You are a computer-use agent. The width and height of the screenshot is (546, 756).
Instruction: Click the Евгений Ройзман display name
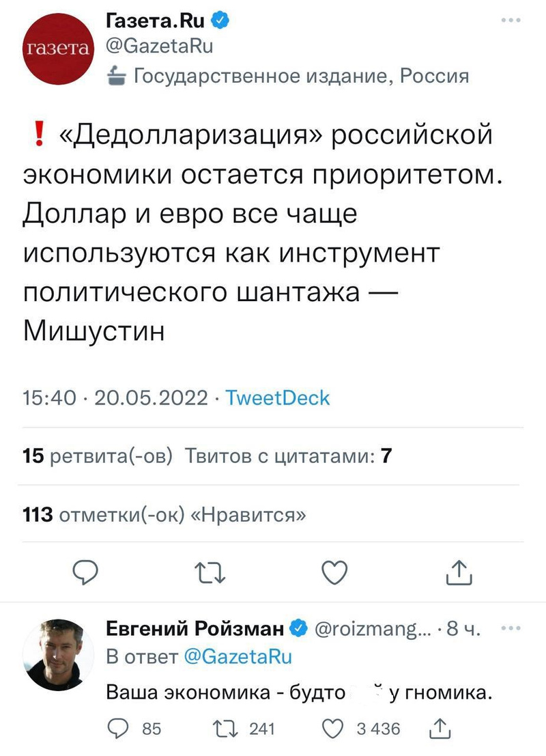[195, 628]
